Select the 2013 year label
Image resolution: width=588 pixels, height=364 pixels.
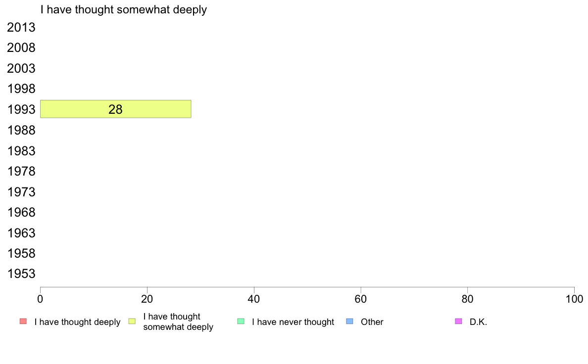tap(21, 28)
